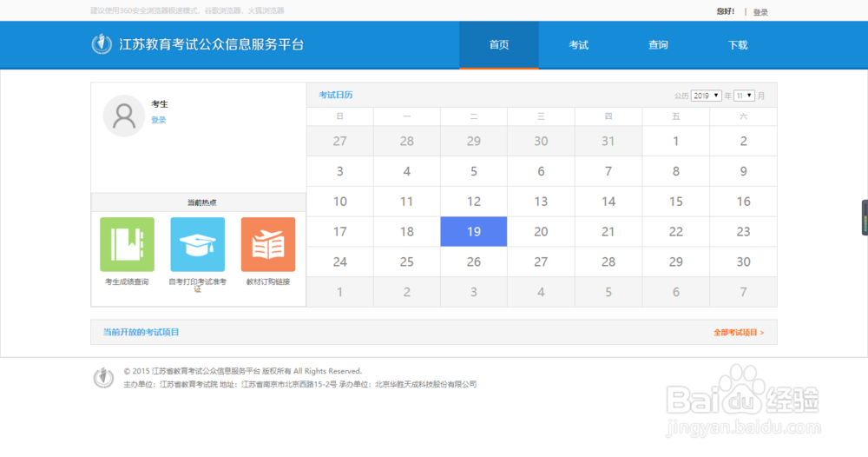Click the platform logo in header

tap(102, 43)
